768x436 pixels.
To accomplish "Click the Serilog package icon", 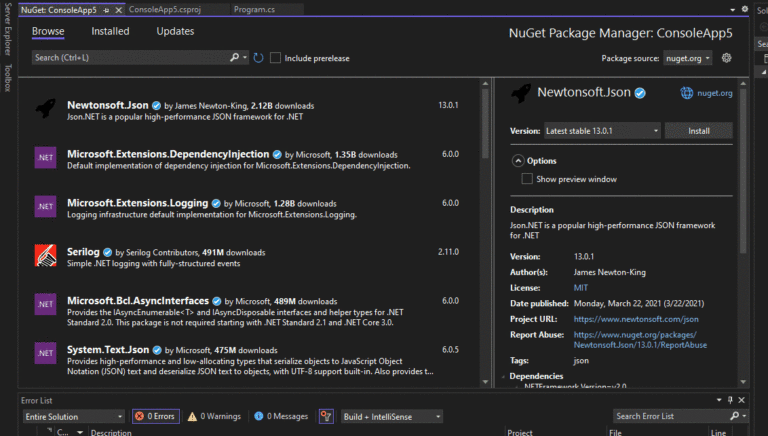I will 45,255.
